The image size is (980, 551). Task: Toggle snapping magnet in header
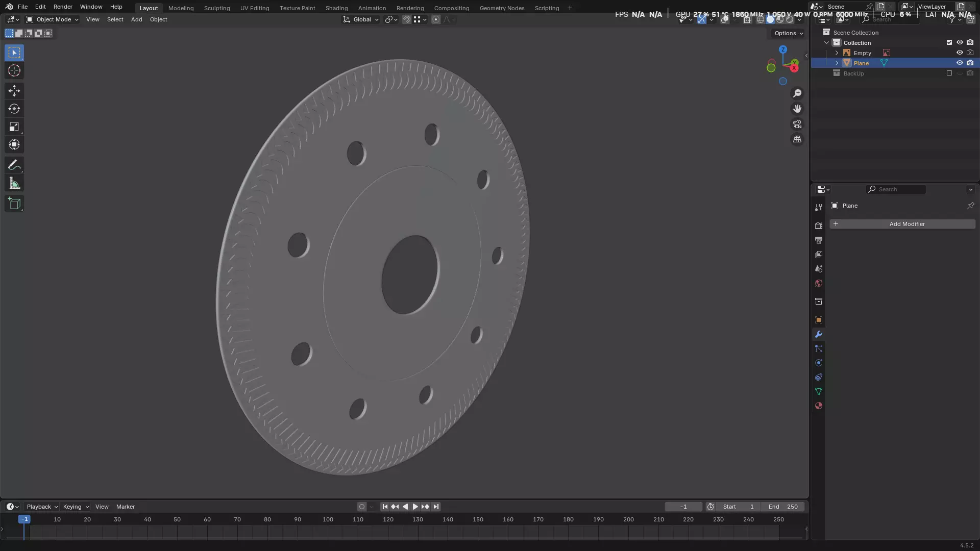click(407, 19)
